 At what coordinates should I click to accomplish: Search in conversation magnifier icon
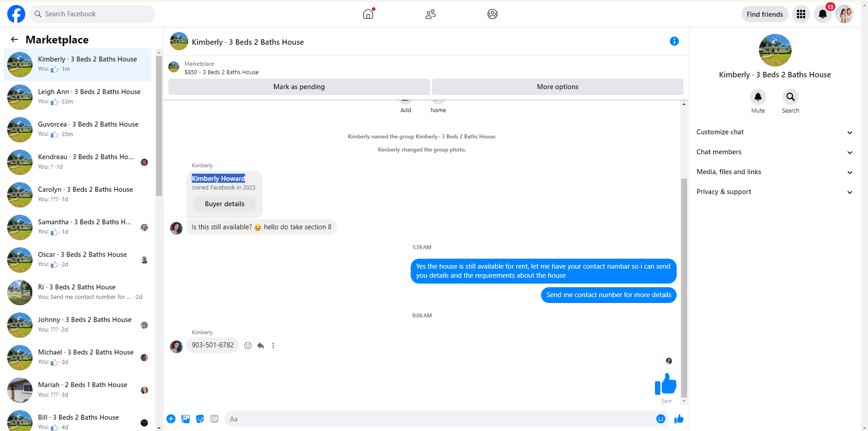coord(791,97)
